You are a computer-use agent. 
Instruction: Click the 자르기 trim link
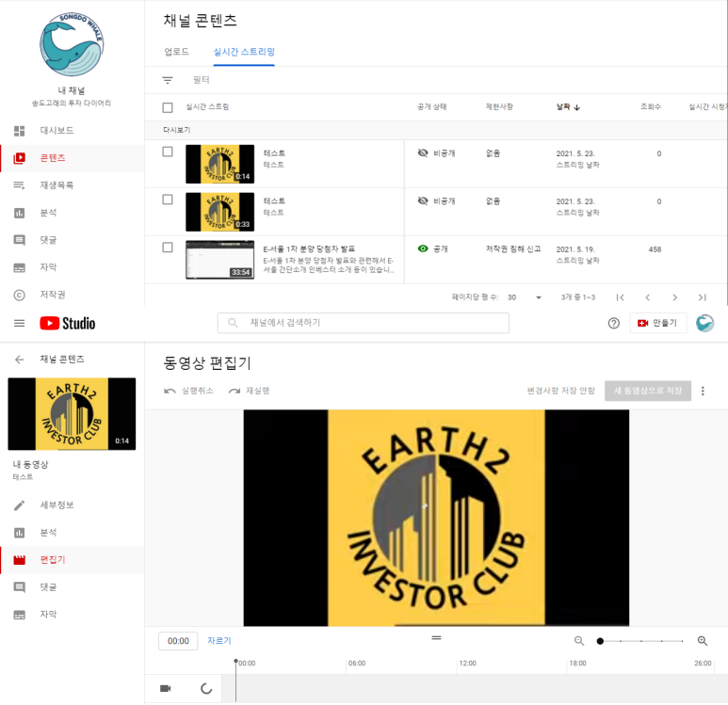tap(219, 640)
